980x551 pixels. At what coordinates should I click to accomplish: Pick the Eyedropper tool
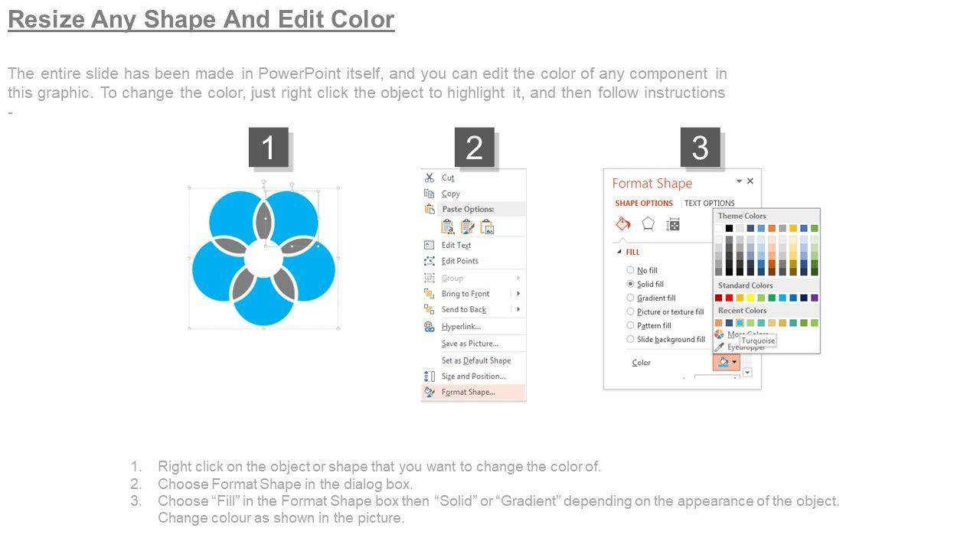click(x=720, y=347)
